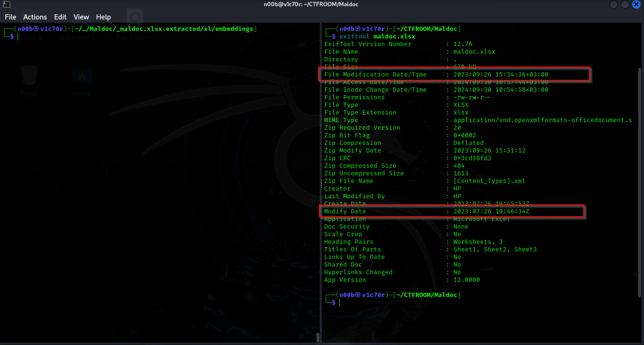The image size is (644, 345).
Task: Open the File menu
Action: tap(10, 17)
